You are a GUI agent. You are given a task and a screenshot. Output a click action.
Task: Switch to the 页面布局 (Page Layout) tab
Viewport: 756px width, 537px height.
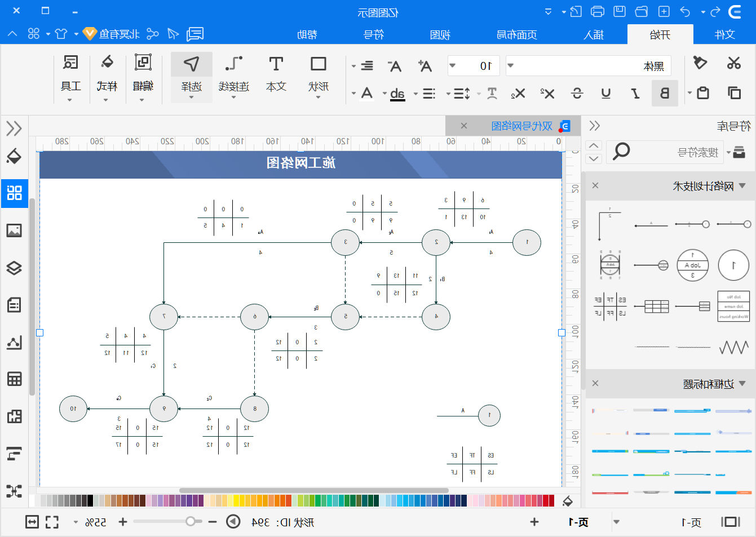pyautogui.click(x=516, y=34)
